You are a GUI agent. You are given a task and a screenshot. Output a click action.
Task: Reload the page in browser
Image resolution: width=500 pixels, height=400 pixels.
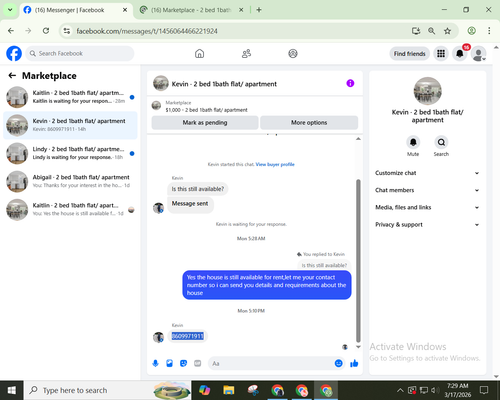(46, 31)
